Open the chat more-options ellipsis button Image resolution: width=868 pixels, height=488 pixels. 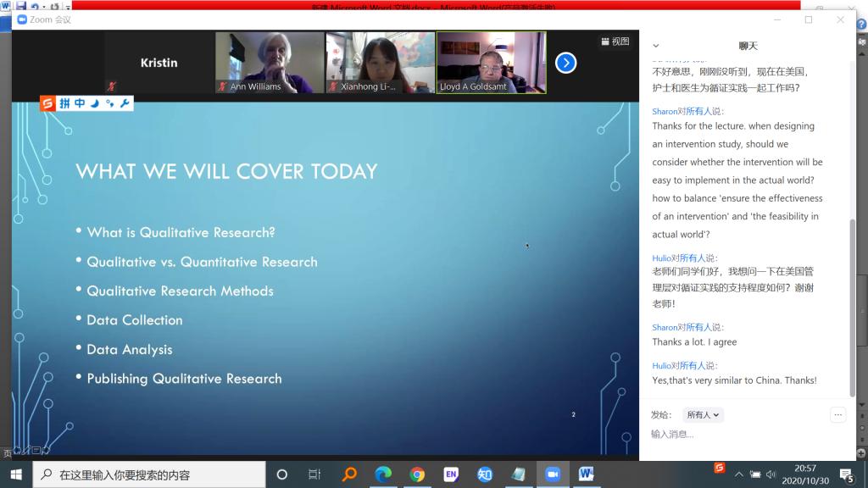click(837, 415)
